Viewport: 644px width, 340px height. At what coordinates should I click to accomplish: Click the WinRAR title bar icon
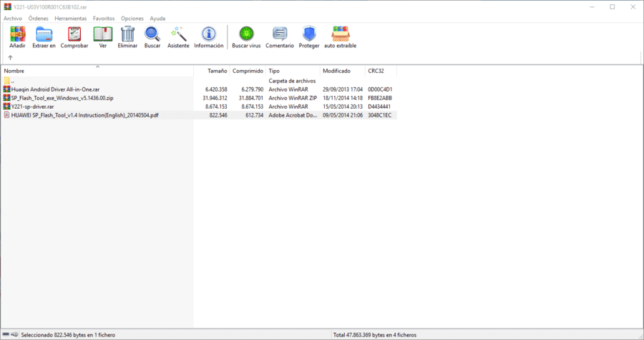click(x=7, y=6)
